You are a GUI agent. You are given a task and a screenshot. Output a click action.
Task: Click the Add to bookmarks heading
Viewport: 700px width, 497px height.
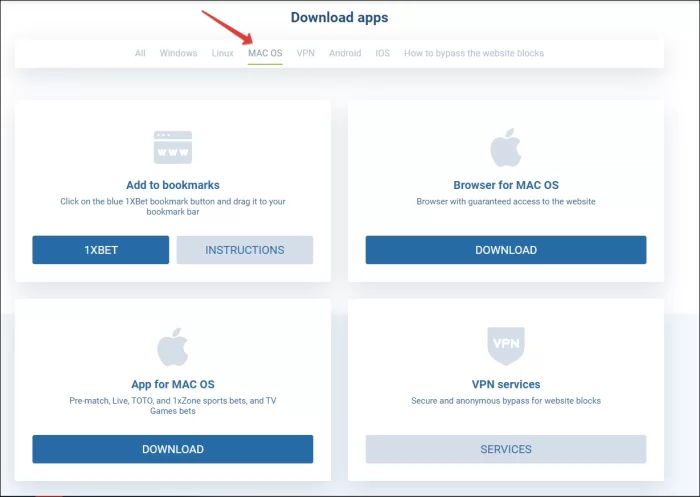click(173, 185)
